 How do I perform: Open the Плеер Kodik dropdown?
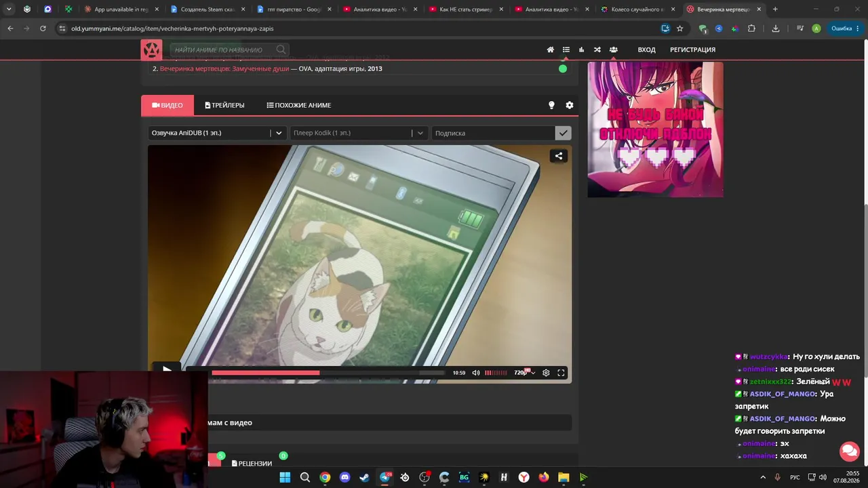click(x=359, y=133)
